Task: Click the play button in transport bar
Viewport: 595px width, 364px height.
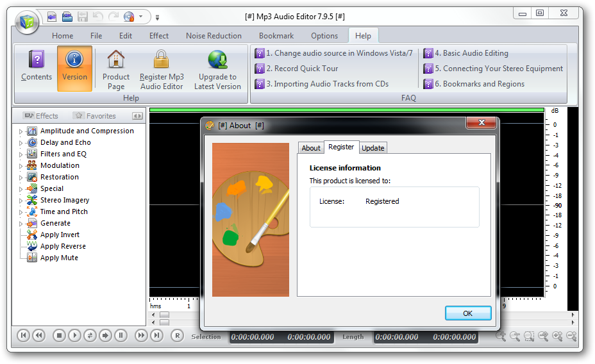Action: [x=75, y=335]
